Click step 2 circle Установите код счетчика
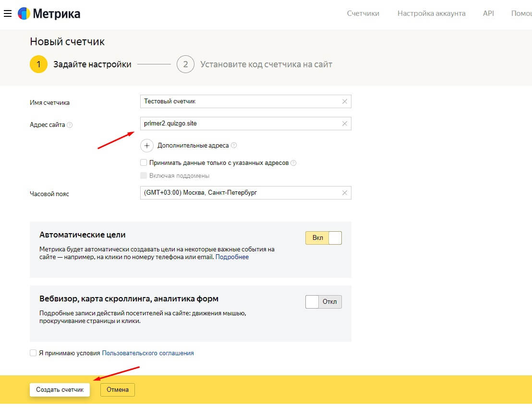Viewport: 532px width, 411px height. (x=185, y=63)
